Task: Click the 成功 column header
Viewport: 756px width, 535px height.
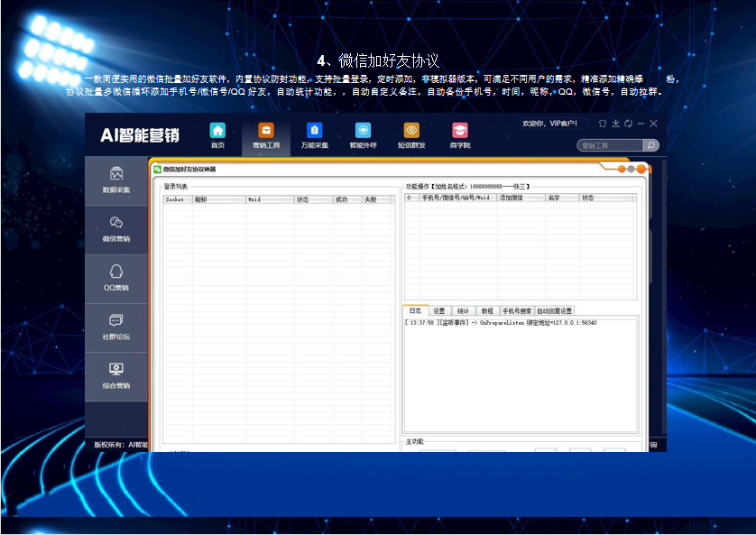Action: (347, 199)
